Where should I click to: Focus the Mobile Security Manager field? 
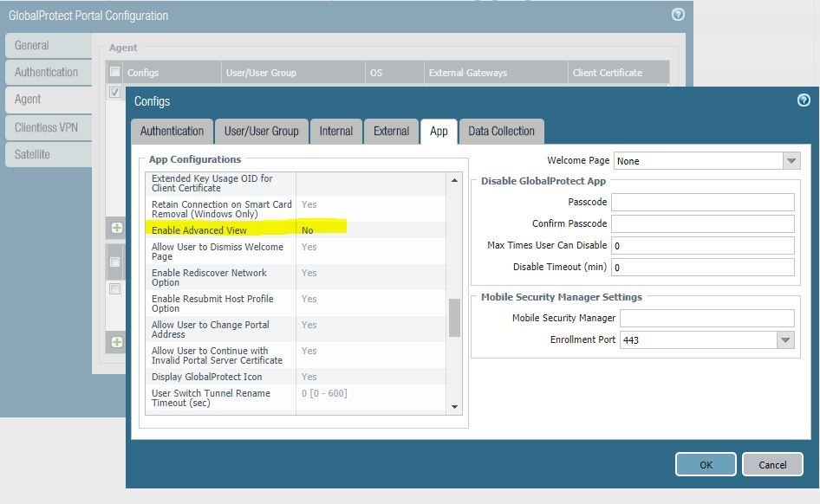click(x=706, y=318)
